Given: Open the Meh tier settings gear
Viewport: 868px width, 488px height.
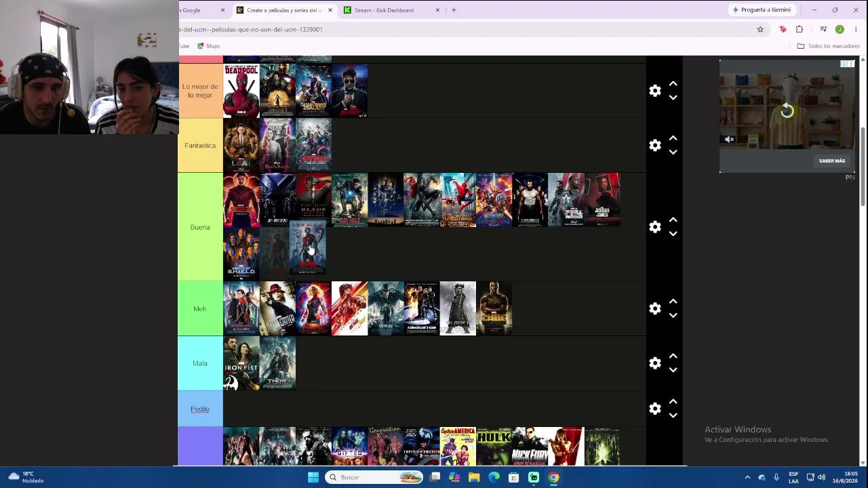Looking at the screenshot, I should (655, 308).
